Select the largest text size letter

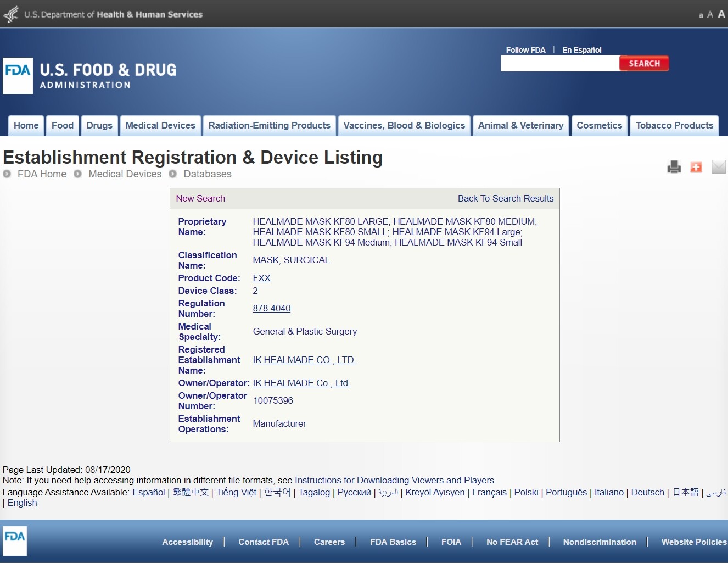tap(721, 14)
